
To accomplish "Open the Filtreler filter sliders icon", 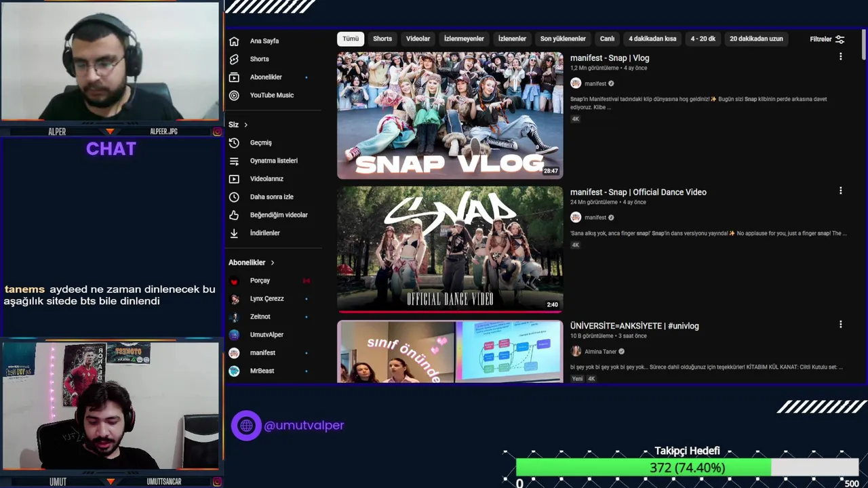I will 840,39.
